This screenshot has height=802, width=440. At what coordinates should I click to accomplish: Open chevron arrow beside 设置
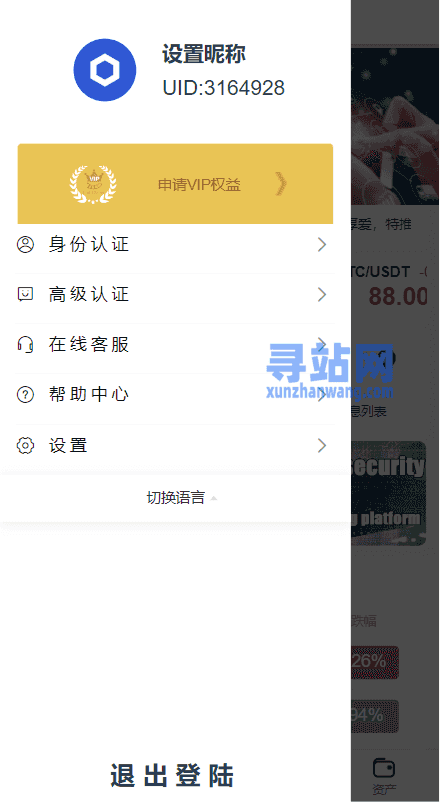(322, 445)
